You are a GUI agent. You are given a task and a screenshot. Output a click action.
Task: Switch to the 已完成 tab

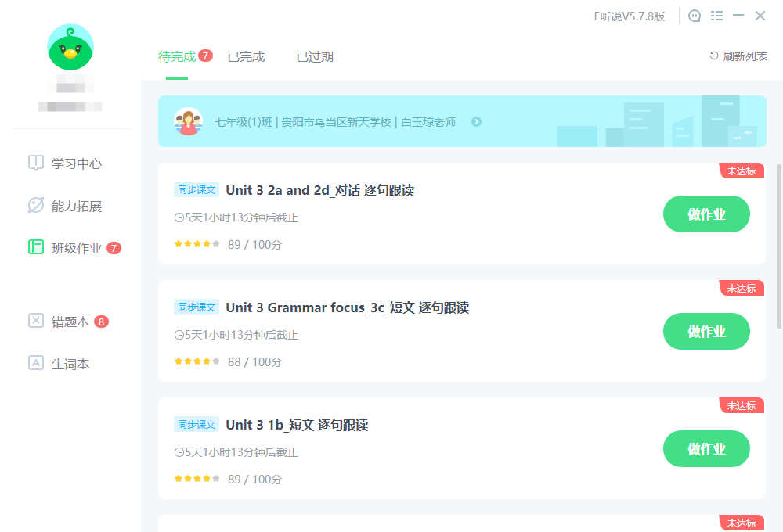pyautogui.click(x=246, y=56)
